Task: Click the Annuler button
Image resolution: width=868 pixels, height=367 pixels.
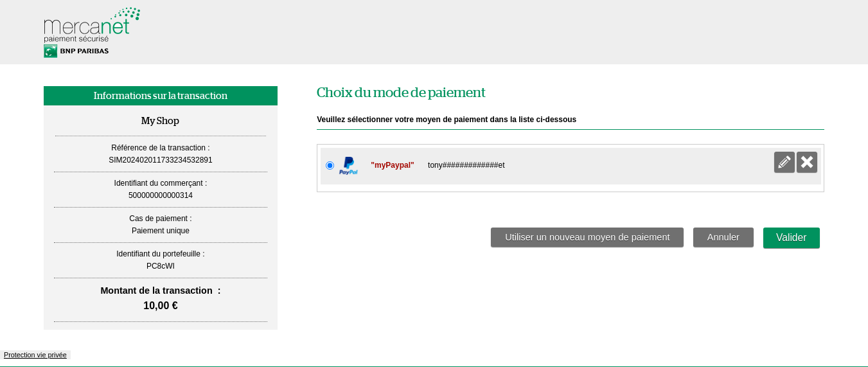Action: tap(723, 237)
